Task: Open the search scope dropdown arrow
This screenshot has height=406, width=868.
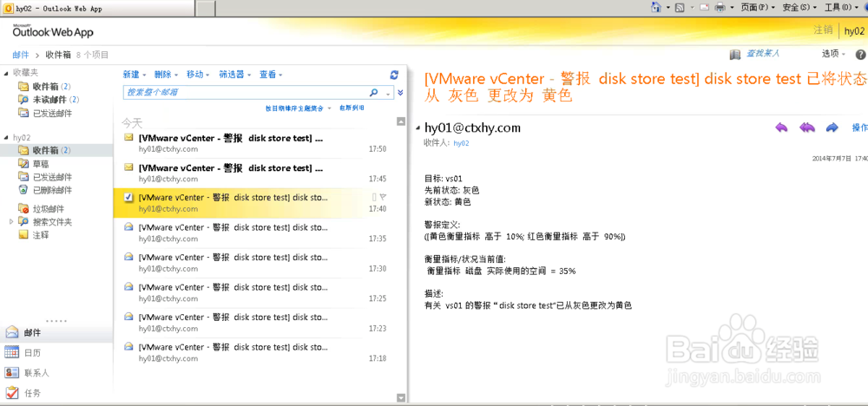Action: 388,93
